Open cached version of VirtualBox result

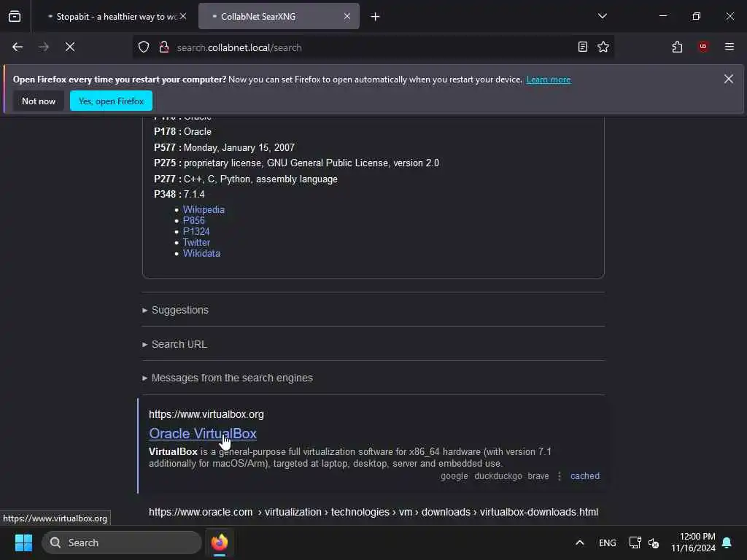pos(585,476)
